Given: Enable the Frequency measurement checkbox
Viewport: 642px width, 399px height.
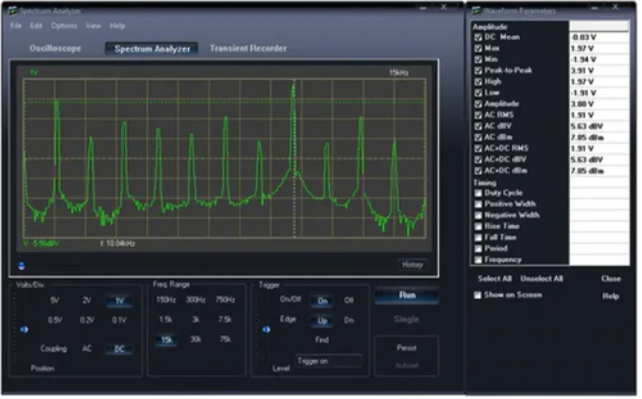Looking at the screenshot, I should (x=478, y=259).
